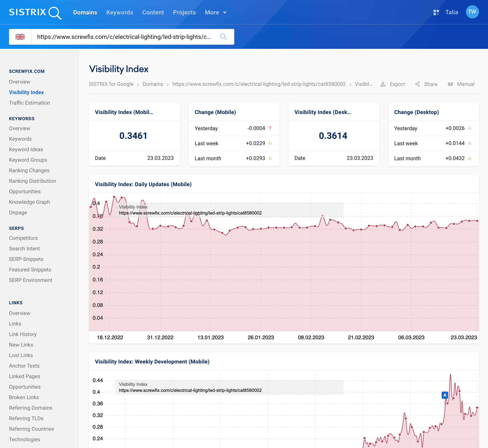
Task: Open Lost Links
Action: [x=21, y=355]
